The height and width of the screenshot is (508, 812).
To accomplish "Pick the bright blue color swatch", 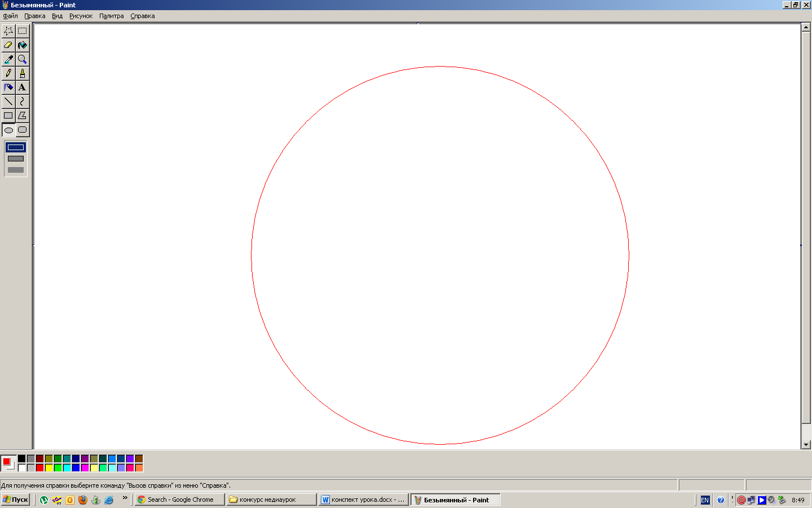I will tap(76, 468).
